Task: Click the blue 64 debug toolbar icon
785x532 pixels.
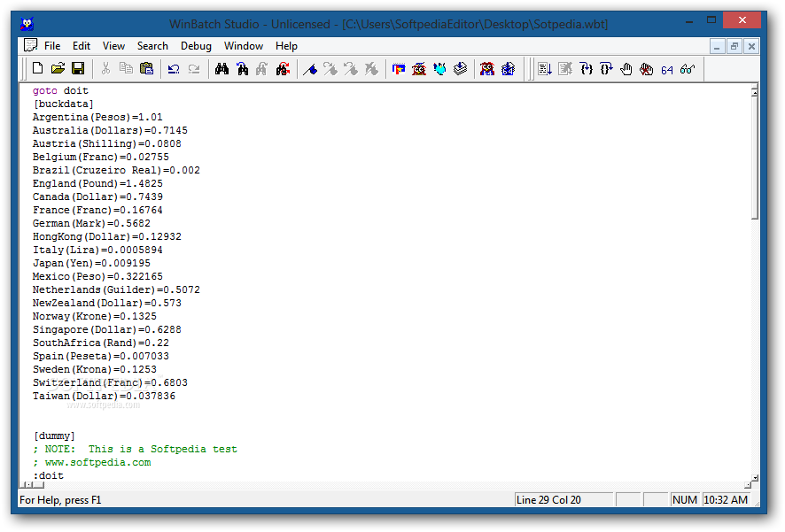Action: click(x=667, y=70)
